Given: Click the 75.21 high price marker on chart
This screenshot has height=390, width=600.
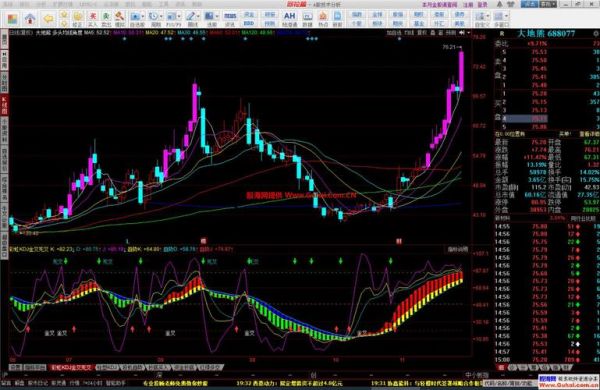Looking at the screenshot, I should pos(449,47).
